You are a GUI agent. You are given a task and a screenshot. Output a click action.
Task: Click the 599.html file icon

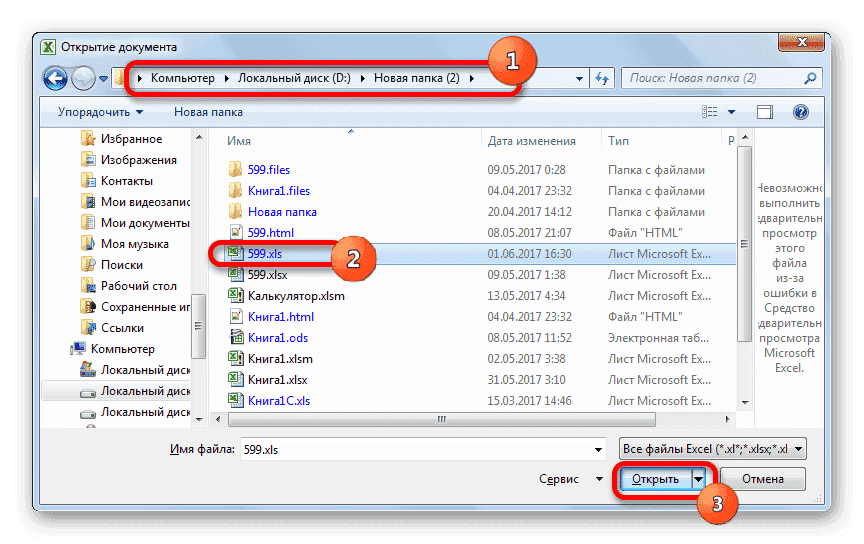235,232
